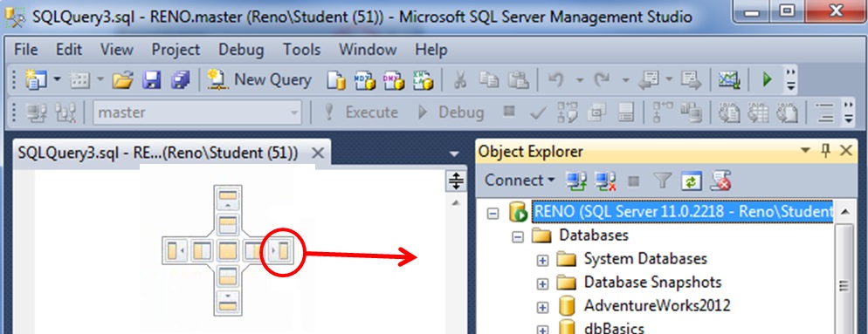The height and width of the screenshot is (334, 868).
Task: Open the File menu
Action: point(26,49)
